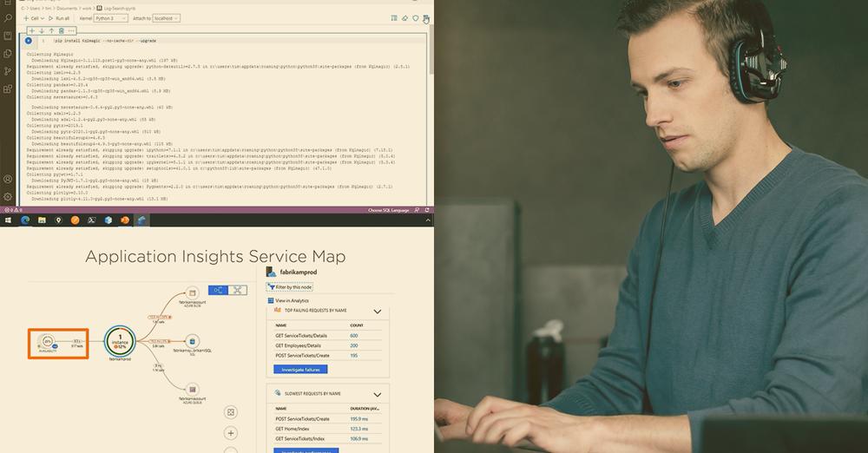
Task: Open the Source Control view
Action: pyautogui.click(x=8, y=71)
